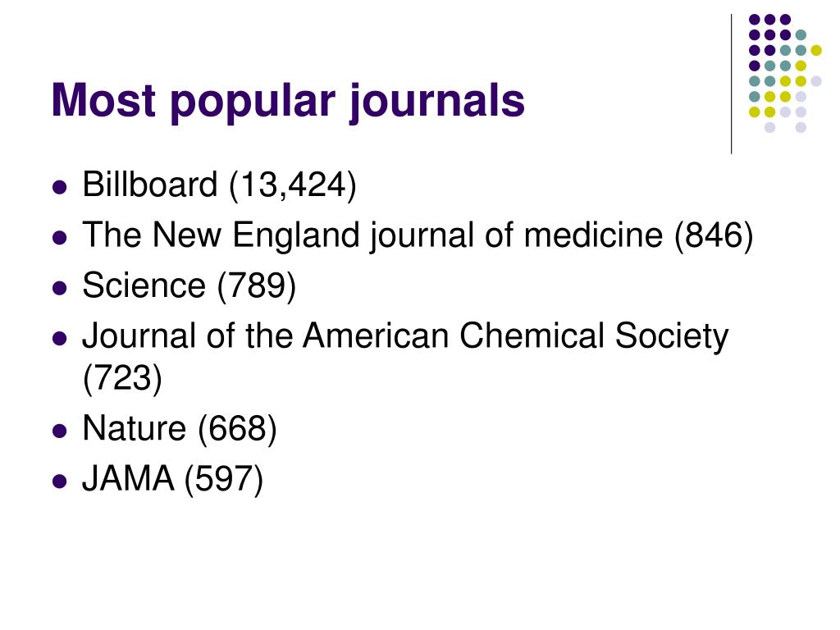Click the vertical divider line beside dots
Viewport: 840px width, 630px height.
point(731,84)
